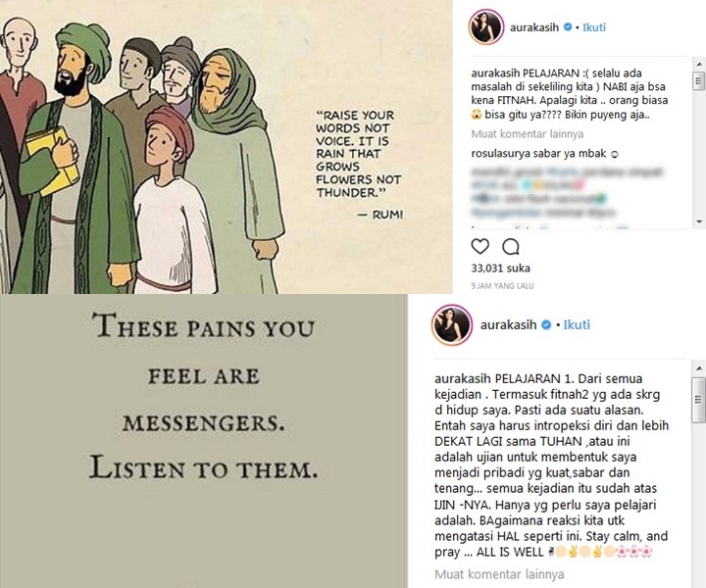706x588 pixels.
Task: Open comments via speech bubble icon
Action: pos(511,247)
